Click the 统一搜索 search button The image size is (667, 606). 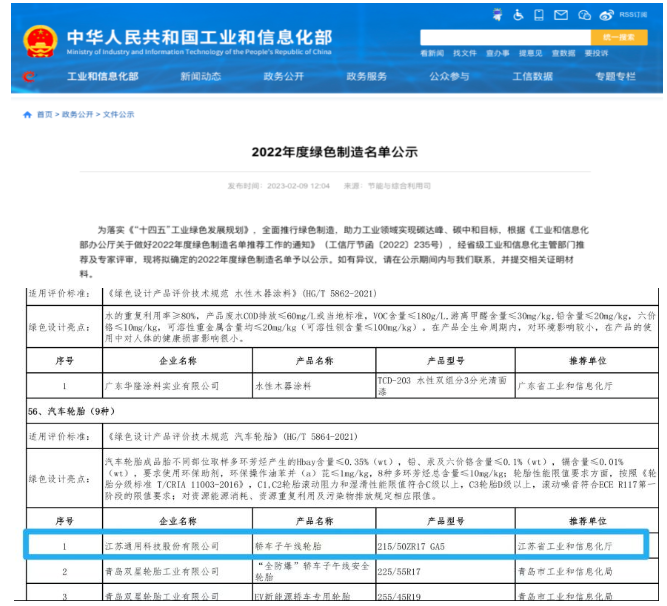(x=619, y=37)
